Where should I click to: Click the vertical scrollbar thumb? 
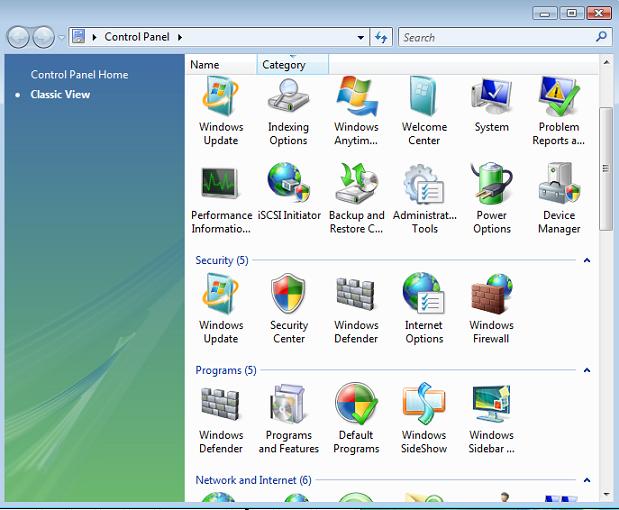tap(606, 169)
